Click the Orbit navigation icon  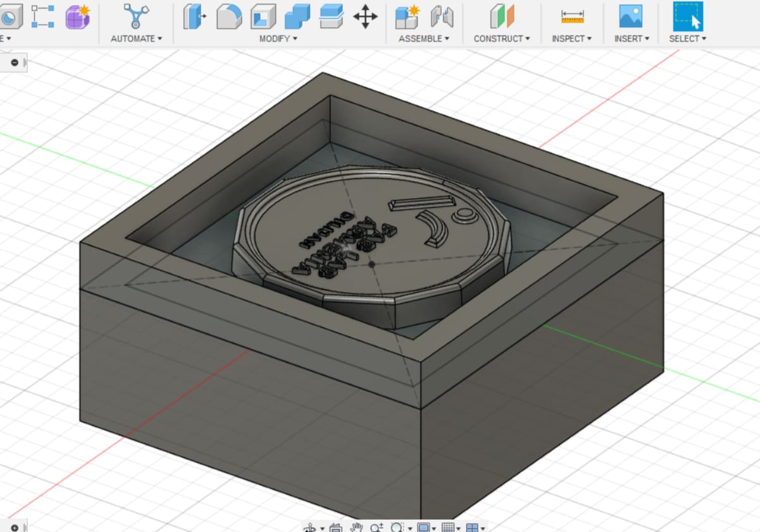coord(310,528)
